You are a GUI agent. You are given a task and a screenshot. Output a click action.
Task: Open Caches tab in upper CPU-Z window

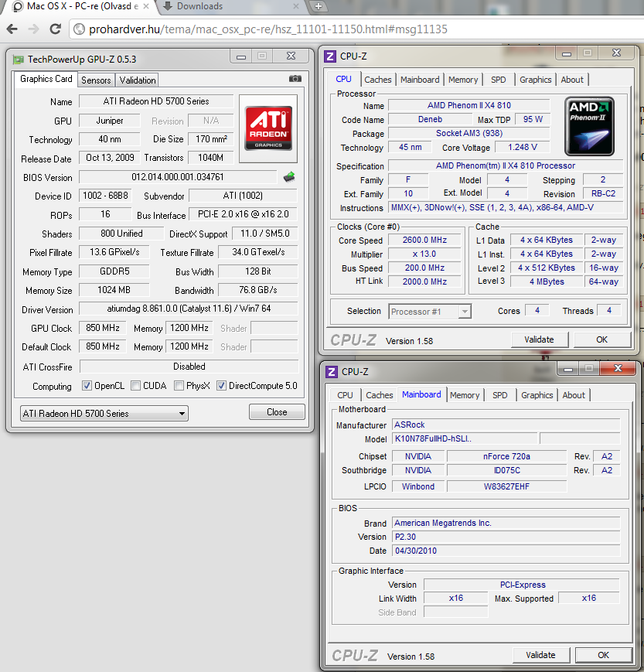[378, 80]
